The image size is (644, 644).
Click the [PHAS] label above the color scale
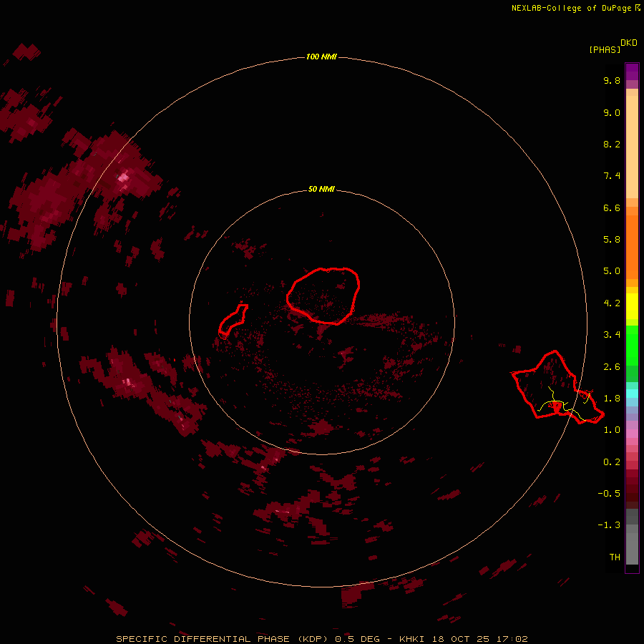point(605,50)
